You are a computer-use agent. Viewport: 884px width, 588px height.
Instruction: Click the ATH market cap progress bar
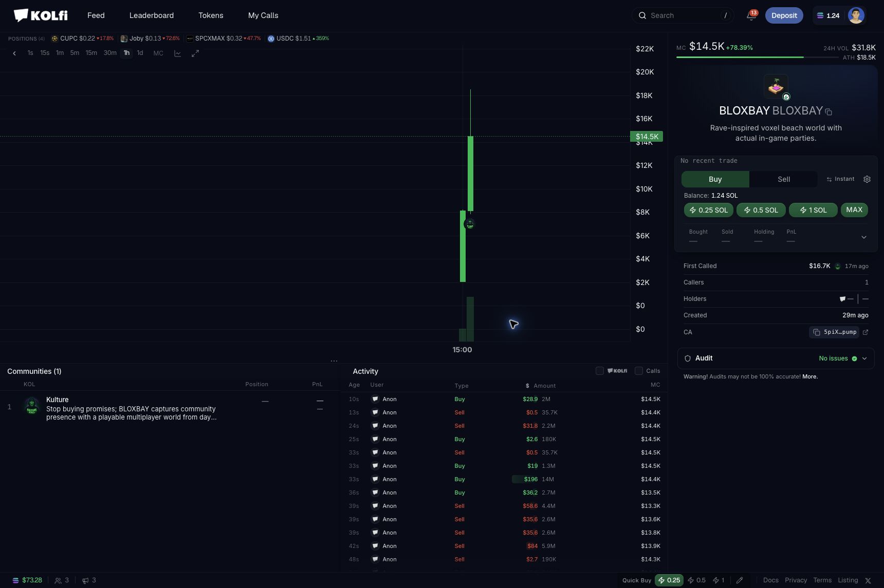coord(757,57)
